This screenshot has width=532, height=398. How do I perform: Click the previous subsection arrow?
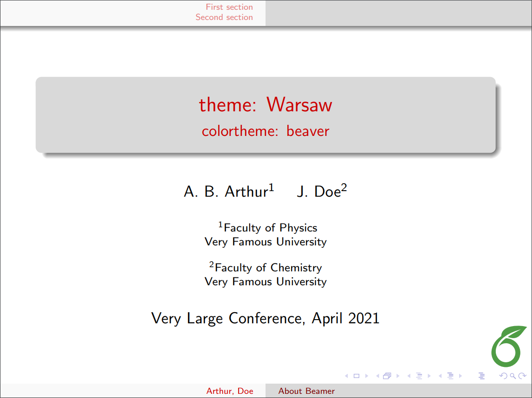[x=409, y=376]
